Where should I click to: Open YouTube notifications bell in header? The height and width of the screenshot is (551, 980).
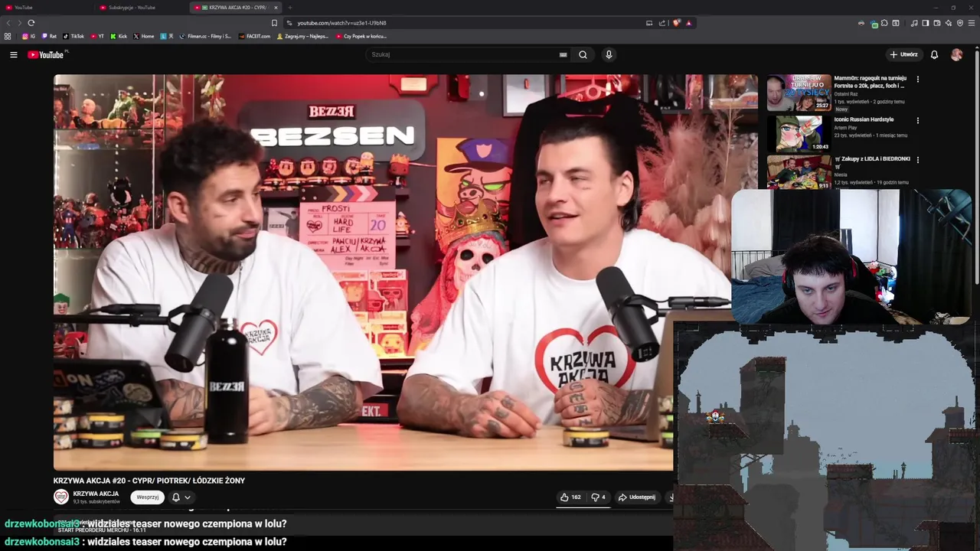point(934,54)
